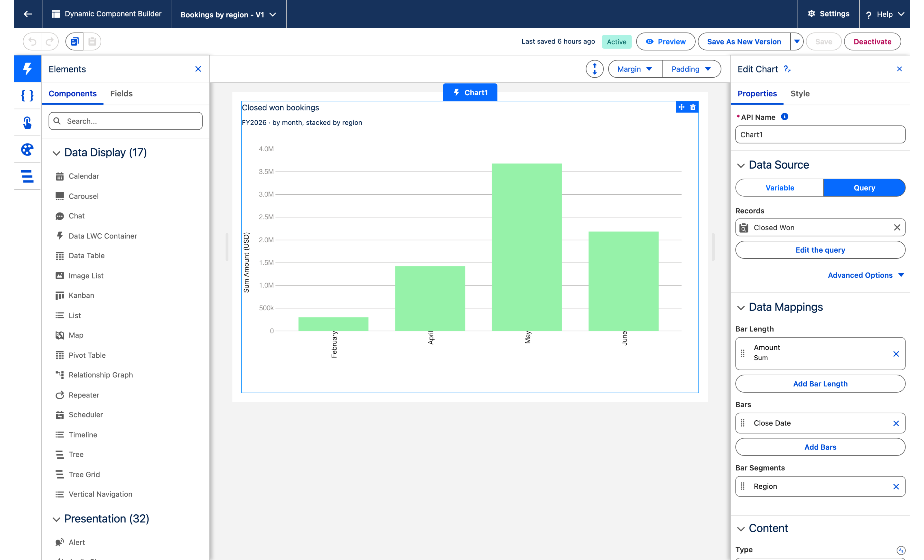Switch to the Fields tab

coord(121,94)
